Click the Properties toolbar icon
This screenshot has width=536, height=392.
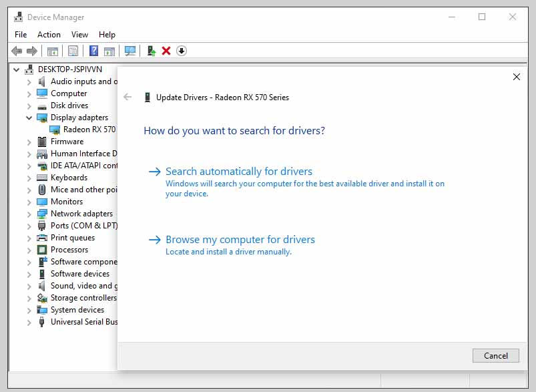pyautogui.click(x=73, y=51)
